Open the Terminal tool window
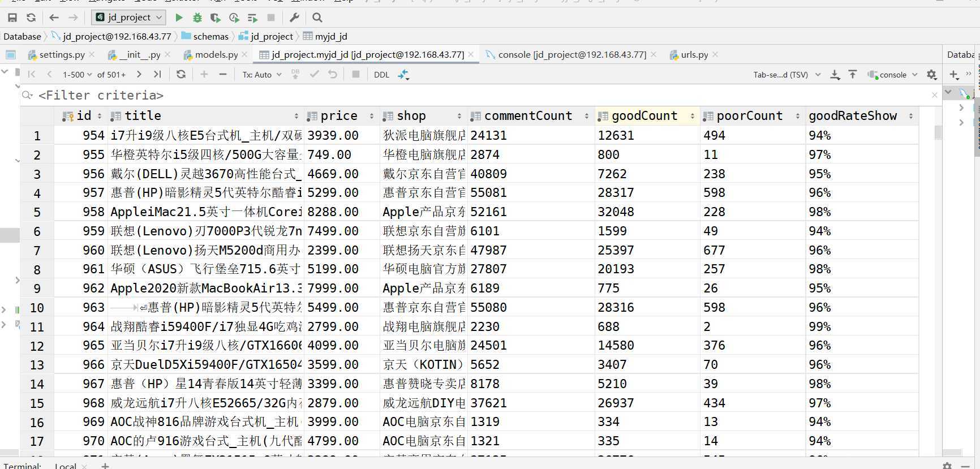 pyautogui.click(x=22, y=466)
